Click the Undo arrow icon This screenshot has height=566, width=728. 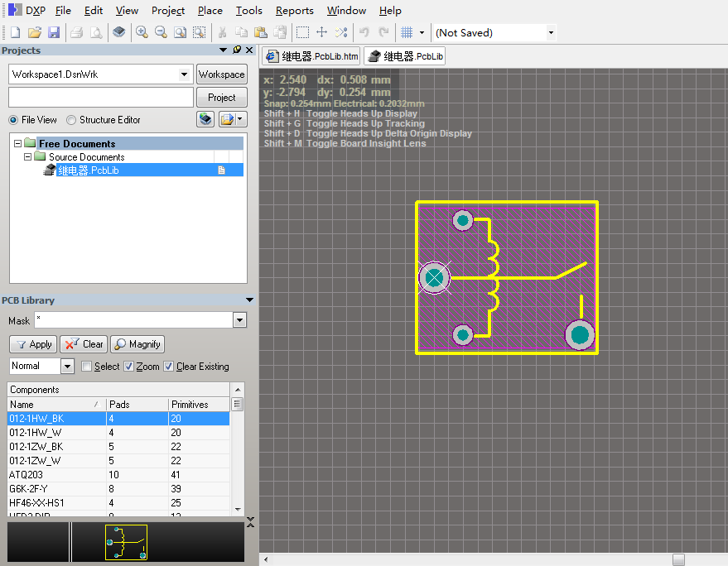(364, 32)
